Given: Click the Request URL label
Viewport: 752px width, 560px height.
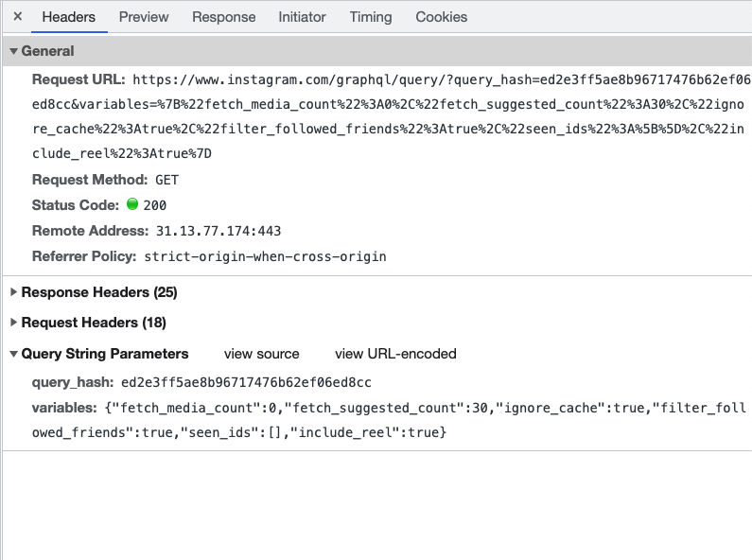Looking at the screenshot, I should pyautogui.click(x=79, y=79).
